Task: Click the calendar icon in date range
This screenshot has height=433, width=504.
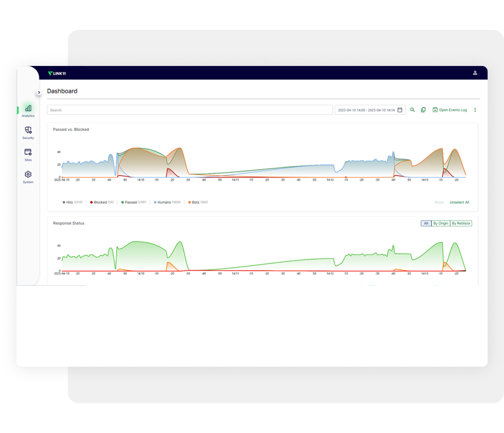Action: pyautogui.click(x=400, y=110)
